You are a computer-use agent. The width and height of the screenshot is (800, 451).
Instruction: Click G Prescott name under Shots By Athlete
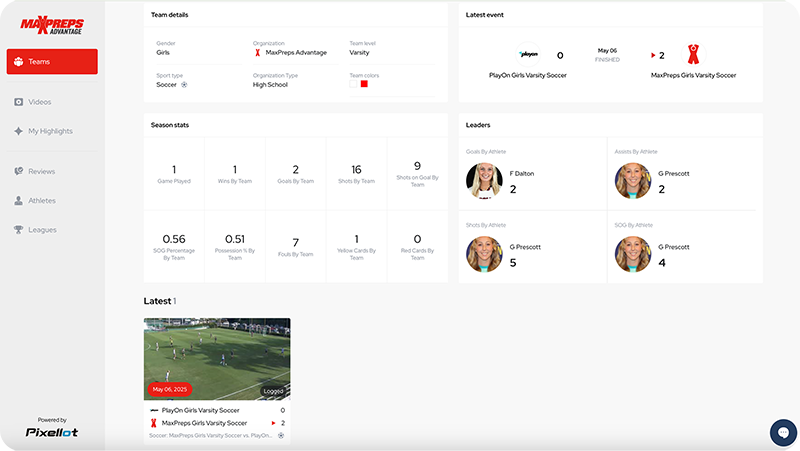(525, 247)
